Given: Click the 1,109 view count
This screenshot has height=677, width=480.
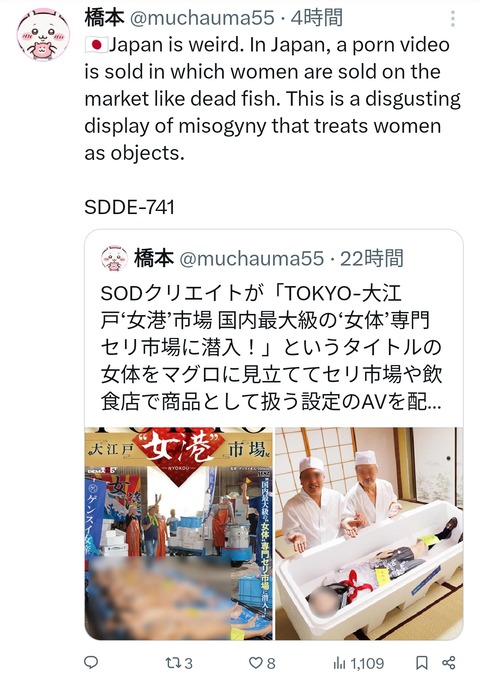Looking at the screenshot, I should click(367, 663).
